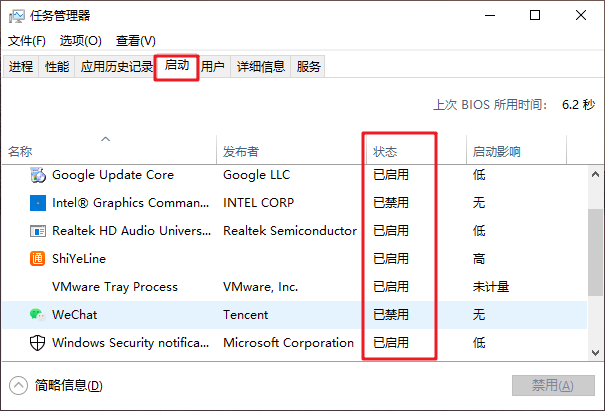
Task: Click the 禁用(A) button
Action: point(553,386)
